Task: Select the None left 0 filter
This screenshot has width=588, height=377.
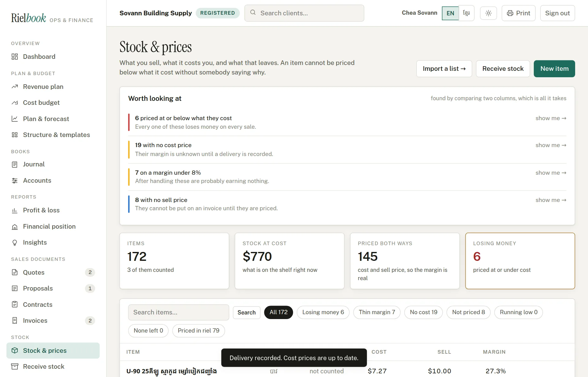Action: coord(148,331)
